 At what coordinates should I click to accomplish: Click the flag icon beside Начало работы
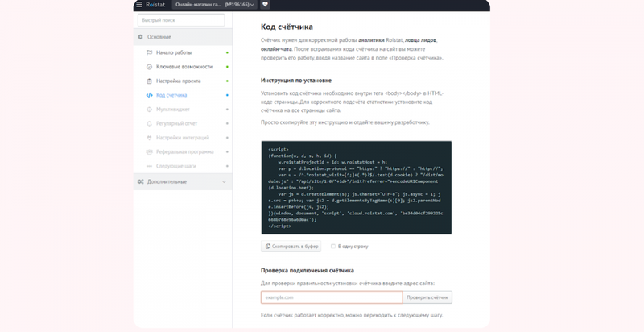149,52
